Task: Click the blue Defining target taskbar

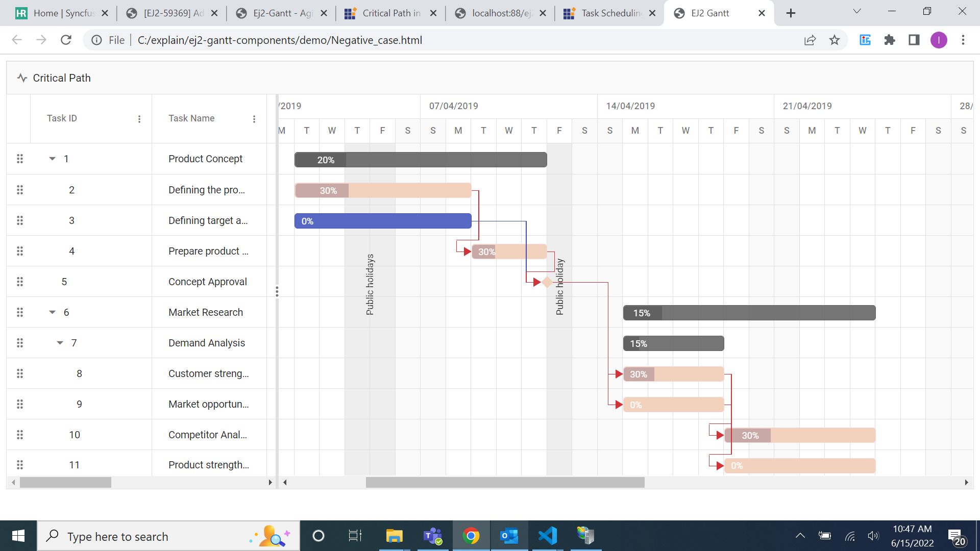Action: click(x=383, y=221)
